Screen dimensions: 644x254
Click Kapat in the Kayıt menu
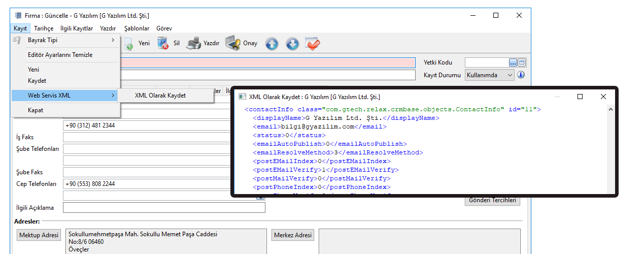point(36,110)
